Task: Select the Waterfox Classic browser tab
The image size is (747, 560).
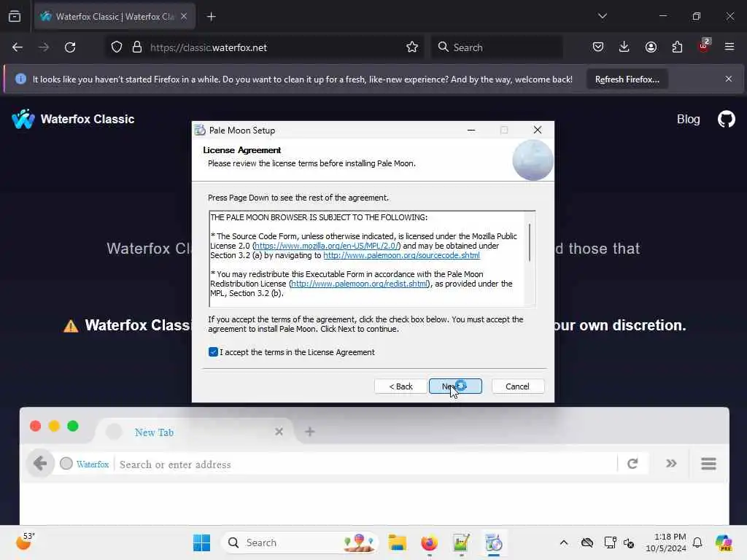Action: [115, 17]
